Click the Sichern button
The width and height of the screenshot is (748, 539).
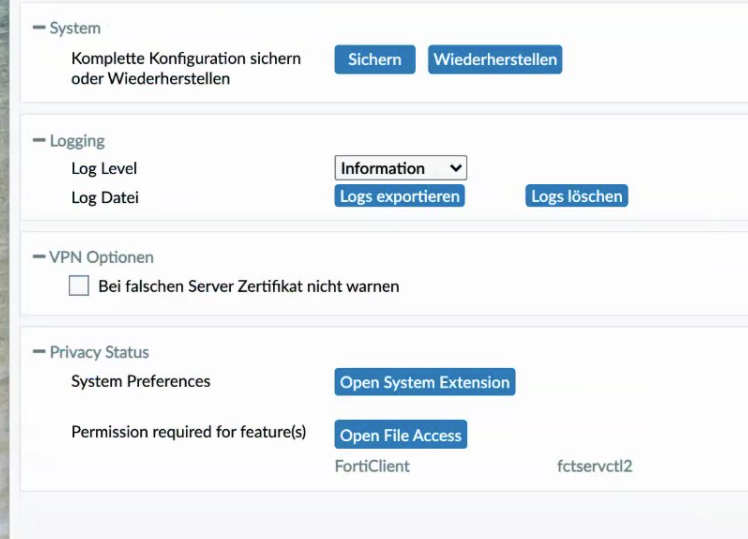(374, 59)
